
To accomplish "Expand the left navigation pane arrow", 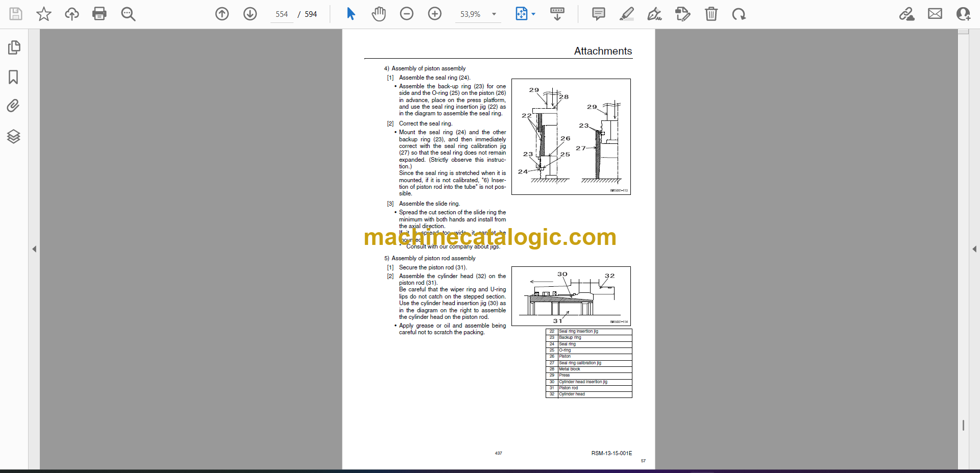I will tap(34, 249).
